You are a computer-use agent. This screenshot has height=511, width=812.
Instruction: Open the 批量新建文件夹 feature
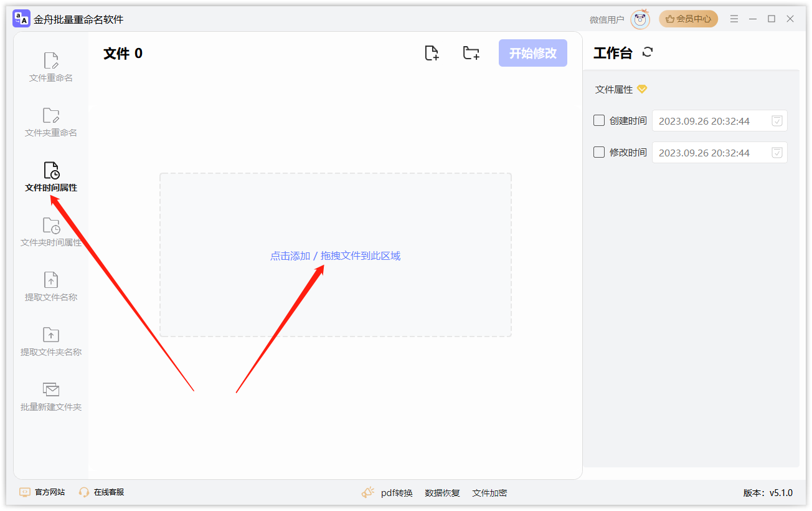click(50, 396)
